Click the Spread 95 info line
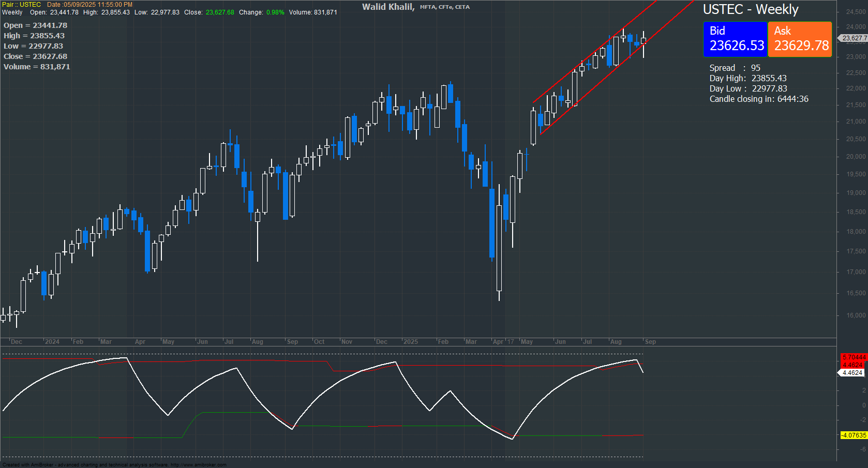The height and width of the screenshot is (468, 868). pos(733,68)
